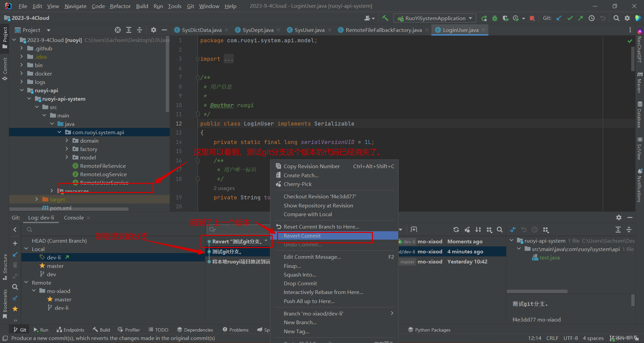Viewport: 644px width, 343px height.
Task: Switch to Console tab in Git panel
Action: click(x=74, y=217)
